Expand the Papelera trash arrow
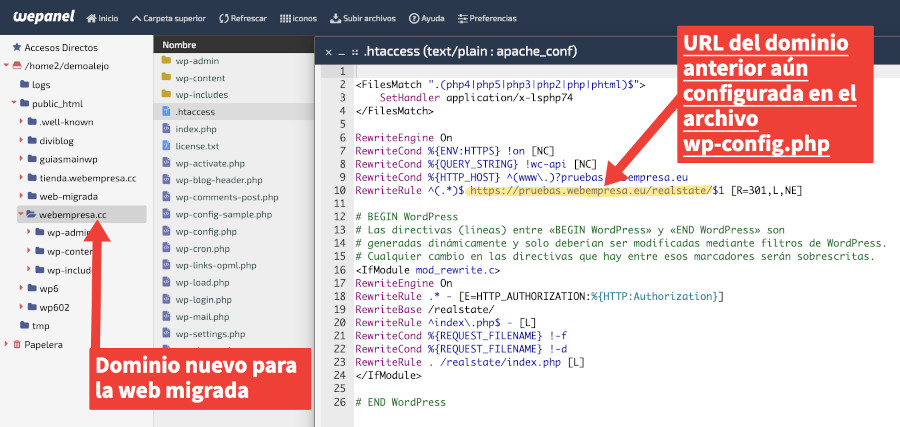 tap(6, 344)
